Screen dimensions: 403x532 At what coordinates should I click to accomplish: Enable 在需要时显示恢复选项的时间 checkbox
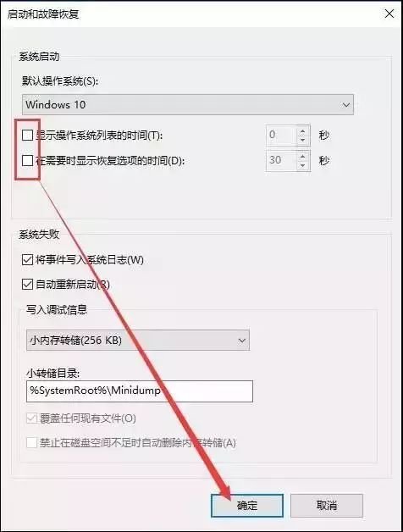click(x=27, y=160)
